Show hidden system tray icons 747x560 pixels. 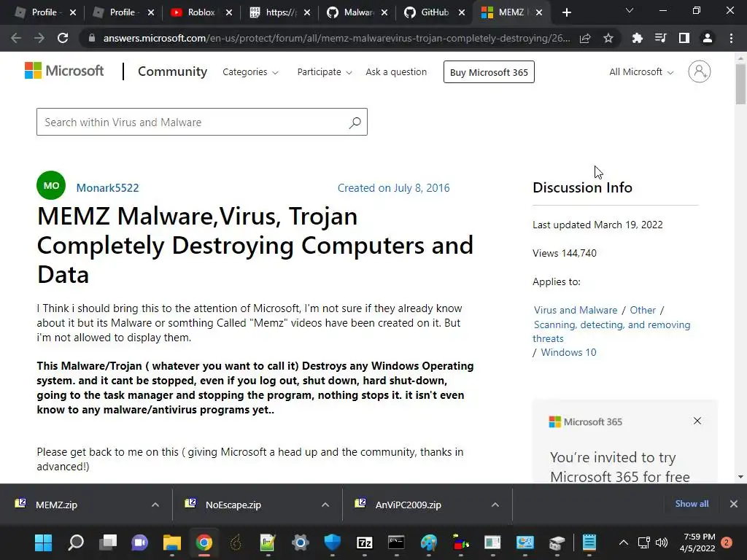coord(623,542)
